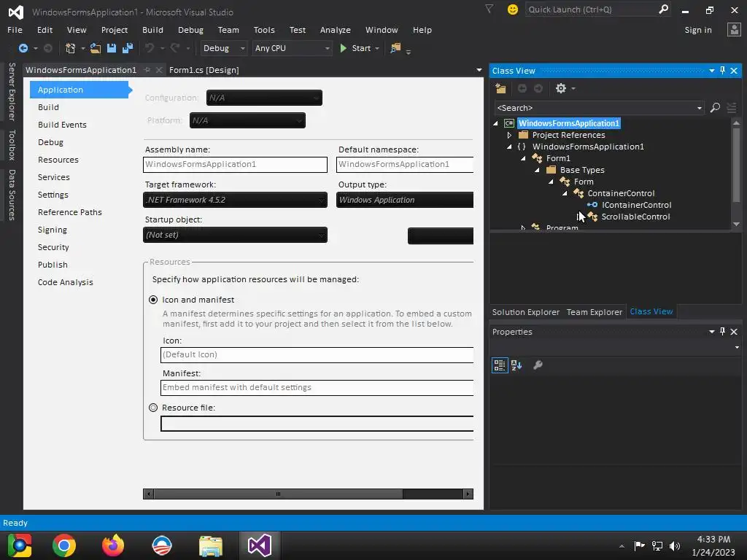
Task: Click the feedback smiley icon
Action: pyautogui.click(x=513, y=9)
